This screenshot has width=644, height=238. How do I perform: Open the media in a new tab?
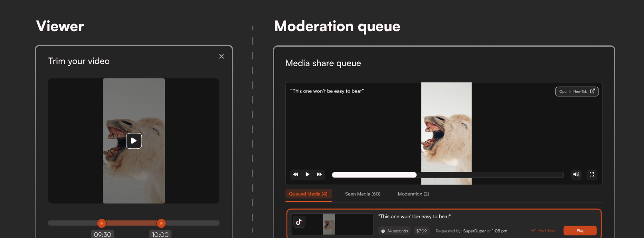click(x=577, y=92)
